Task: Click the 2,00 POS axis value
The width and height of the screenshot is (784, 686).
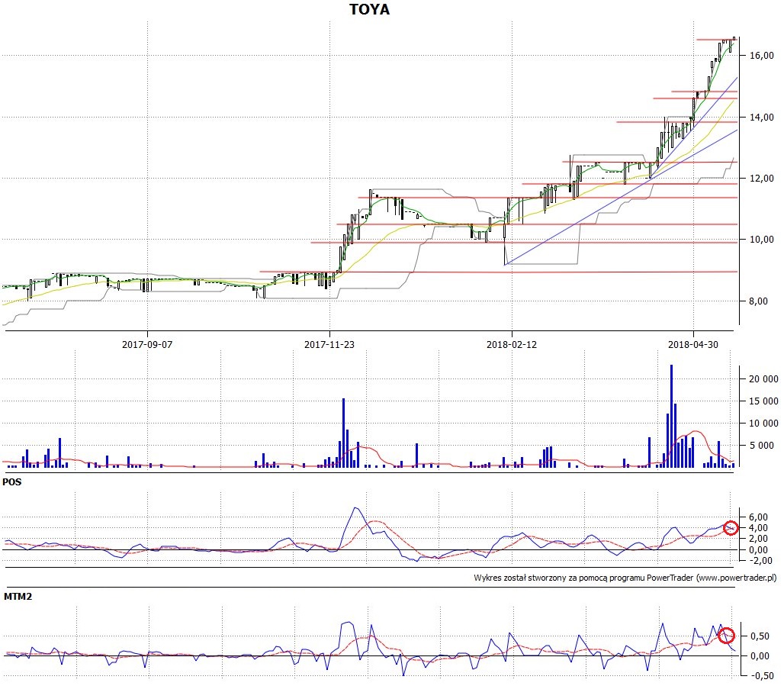Action: (x=758, y=539)
